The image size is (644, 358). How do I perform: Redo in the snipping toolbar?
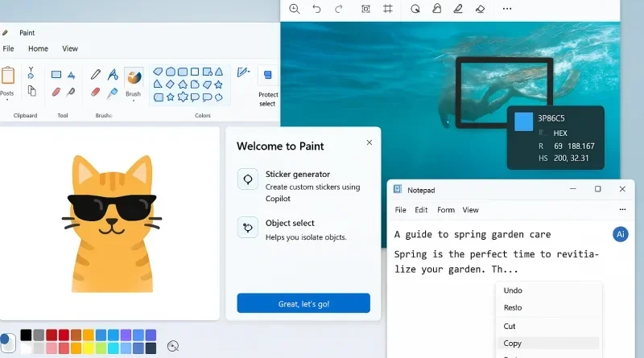pyautogui.click(x=338, y=9)
